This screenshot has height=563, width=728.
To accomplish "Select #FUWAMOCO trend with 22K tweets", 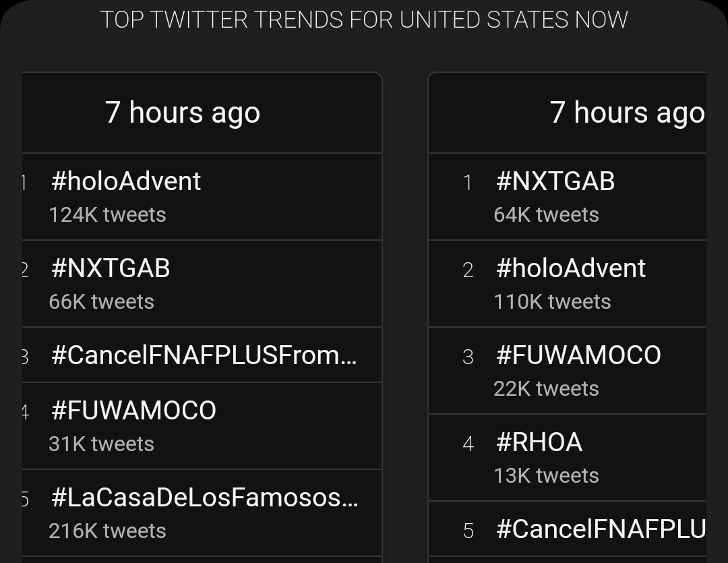I will [578, 355].
